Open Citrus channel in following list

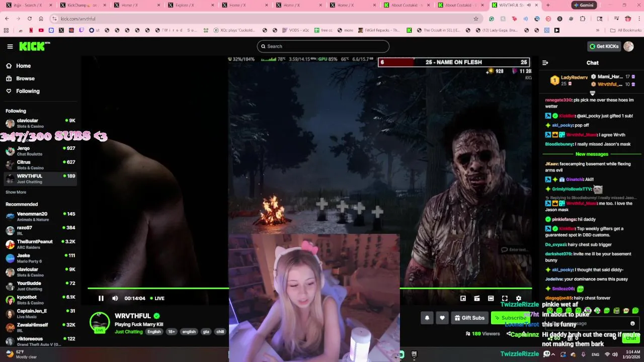click(40, 165)
